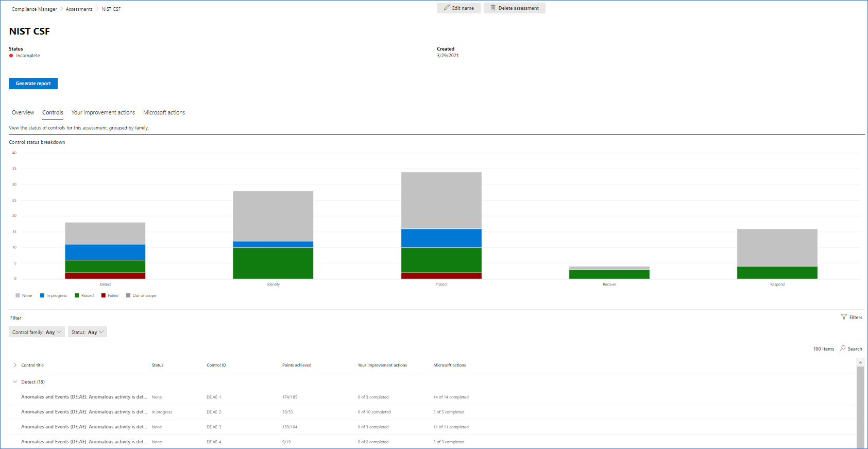This screenshot has width=868, height=449.
Task: Click the table's vertical scrollbar
Action: pos(860,407)
